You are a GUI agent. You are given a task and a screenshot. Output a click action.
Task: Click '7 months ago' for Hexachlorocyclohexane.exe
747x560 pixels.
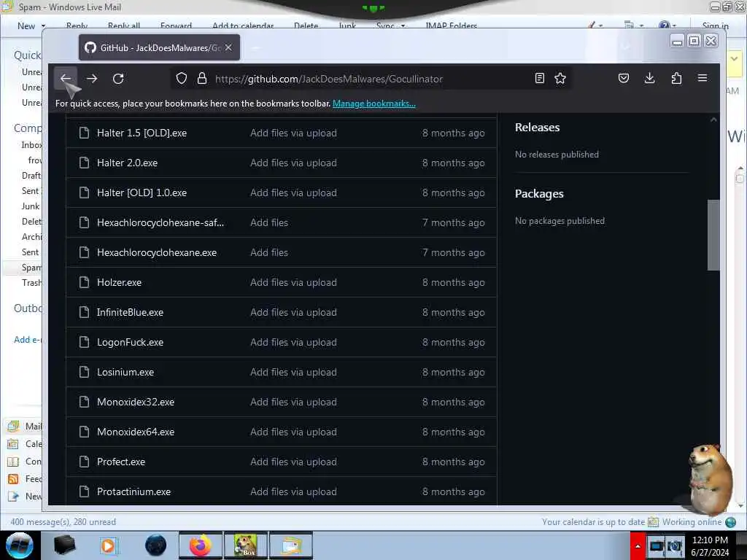click(453, 253)
